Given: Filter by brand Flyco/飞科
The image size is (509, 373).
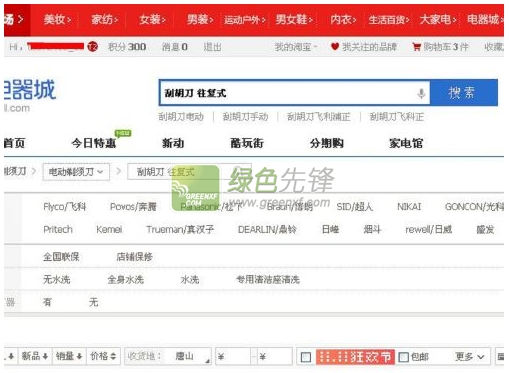Looking at the screenshot, I should tap(65, 207).
